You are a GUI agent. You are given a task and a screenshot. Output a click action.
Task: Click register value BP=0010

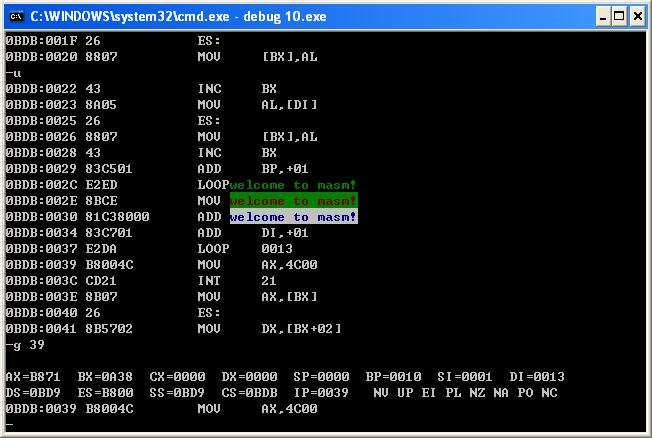[393, 377]
